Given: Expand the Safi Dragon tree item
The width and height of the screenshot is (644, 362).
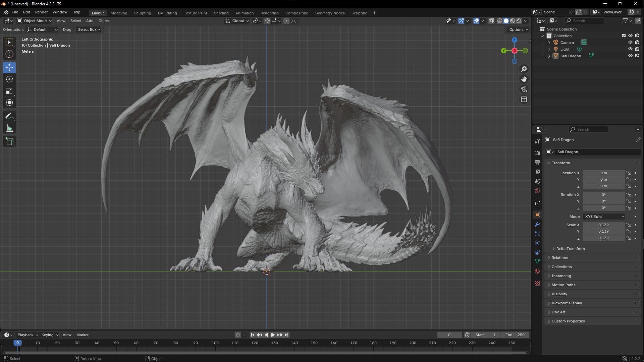Looking at the screenshot, I should [549, 56].
